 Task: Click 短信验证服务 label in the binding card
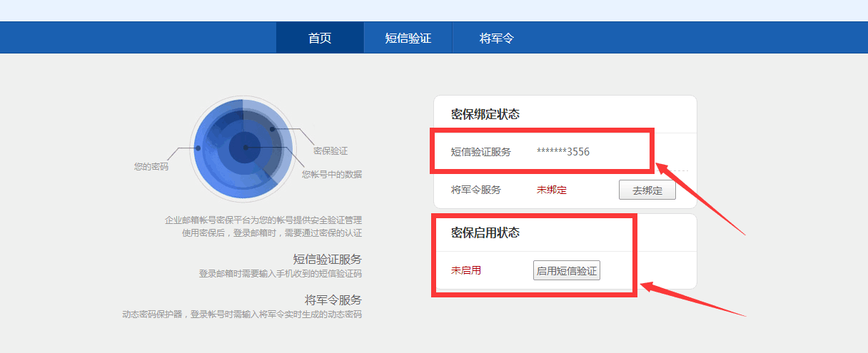coord(481,152)
